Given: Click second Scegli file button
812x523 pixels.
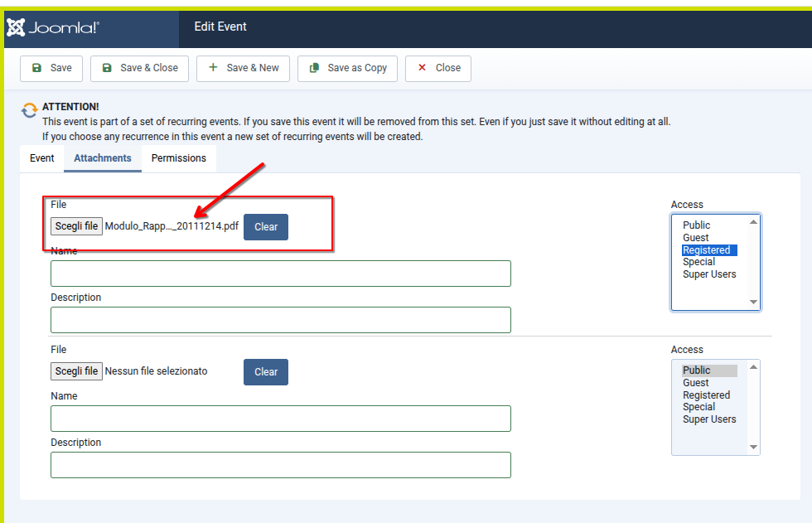Looking at the screenshot, I should pos(76,371).
